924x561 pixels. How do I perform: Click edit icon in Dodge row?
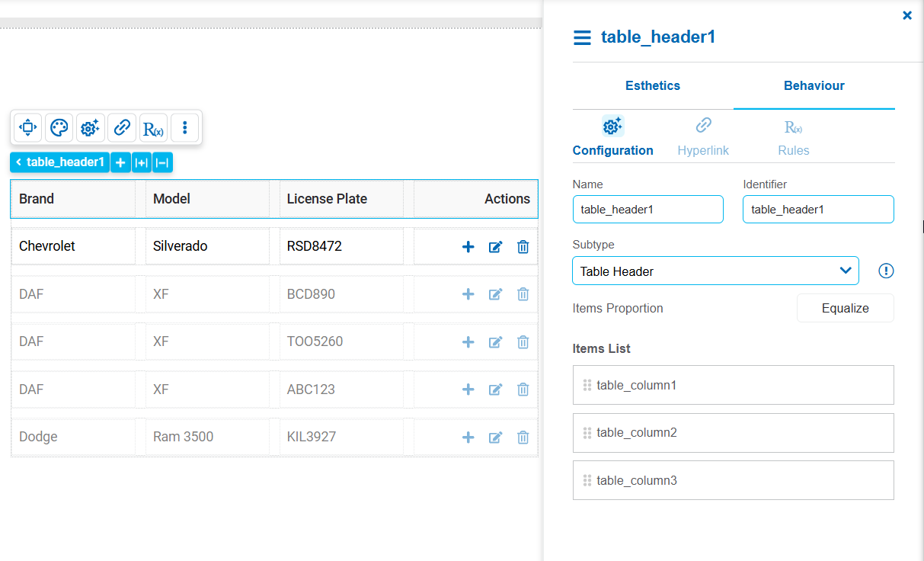click(x=495, y=437)
